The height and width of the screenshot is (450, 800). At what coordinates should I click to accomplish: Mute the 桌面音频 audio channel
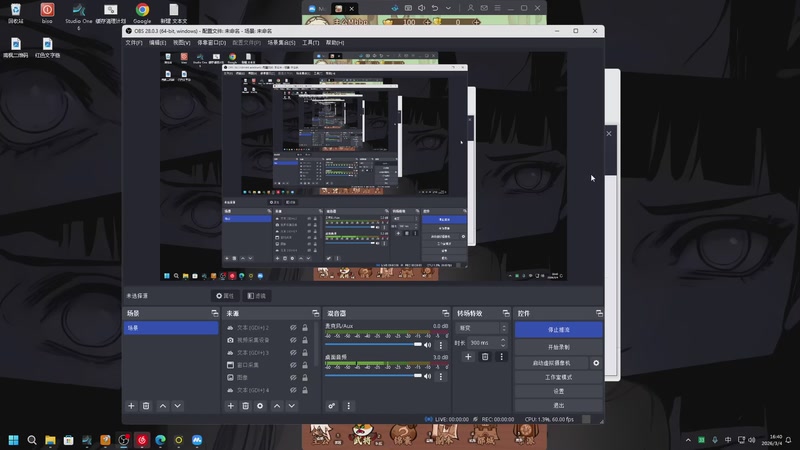(x=428, y=377)
